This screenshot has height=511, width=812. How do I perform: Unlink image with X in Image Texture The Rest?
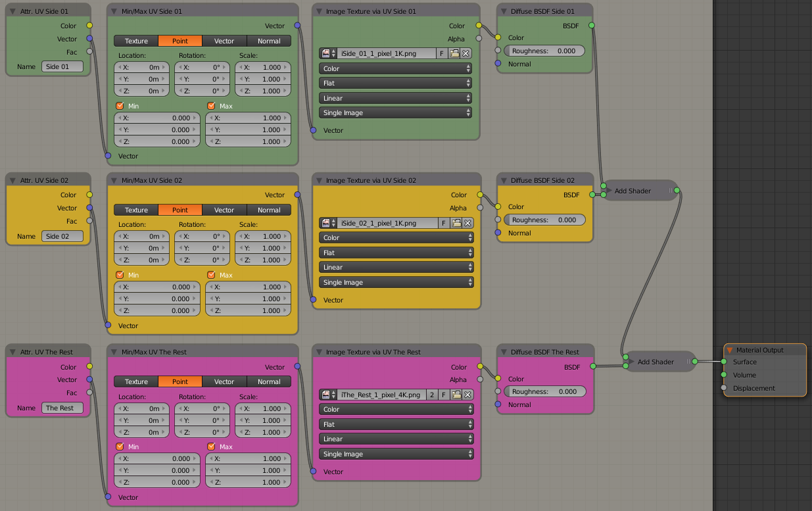(467, 395)
